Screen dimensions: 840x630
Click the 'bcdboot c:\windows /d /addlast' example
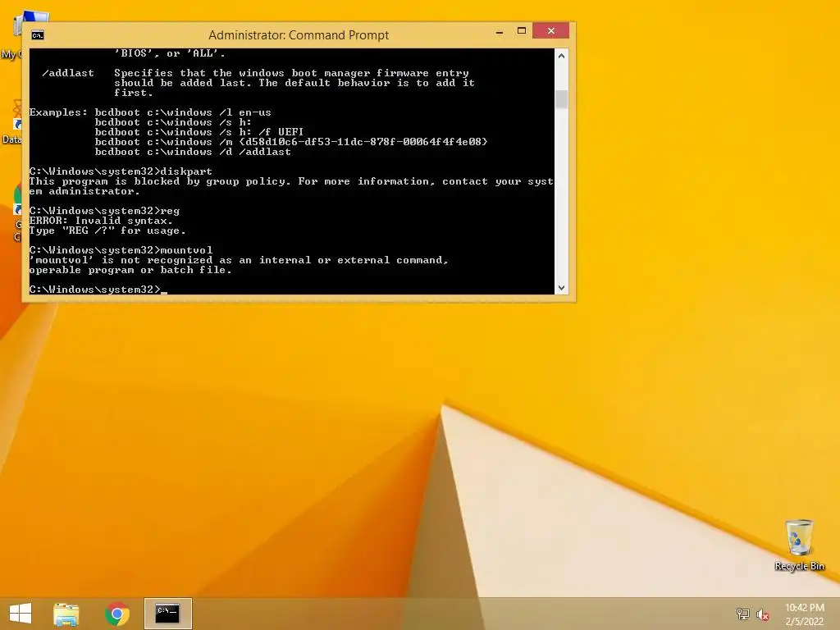click(193, 152)
